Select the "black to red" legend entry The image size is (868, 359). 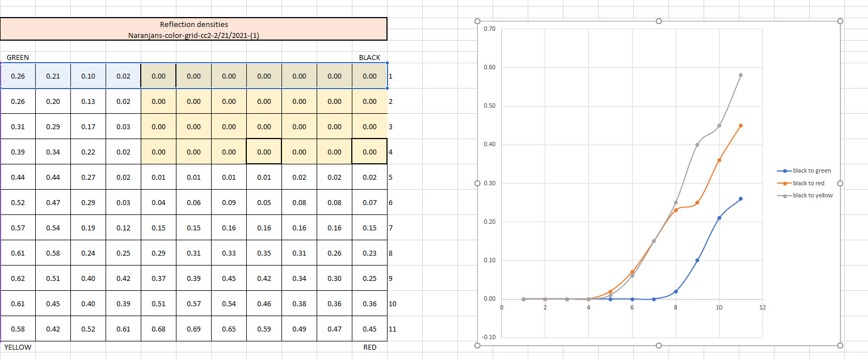pyautogui.click(x=801, y=183)
